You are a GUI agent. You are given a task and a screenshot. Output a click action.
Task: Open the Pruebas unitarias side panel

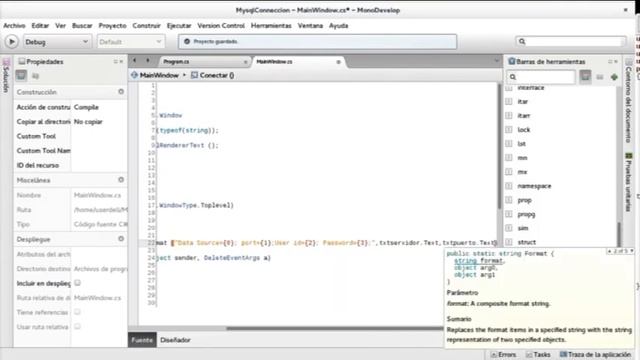click(629, 182)
